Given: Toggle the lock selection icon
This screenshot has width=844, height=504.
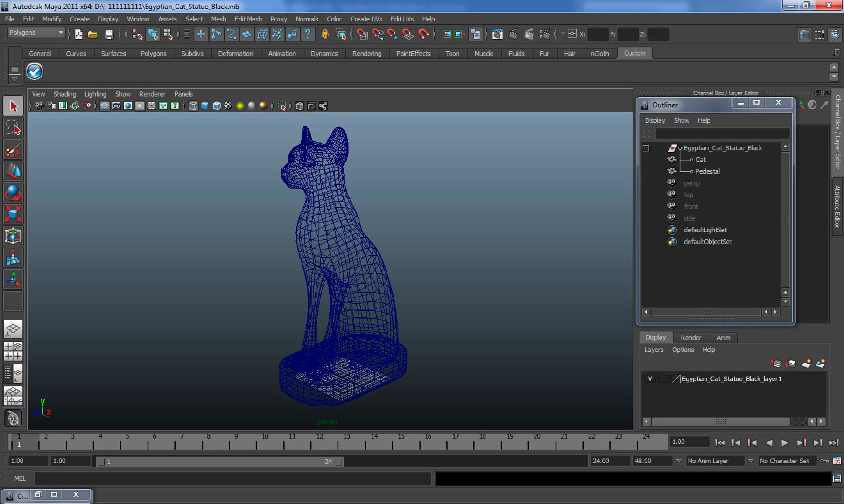Looking at the screenshot, I should 325,34.
